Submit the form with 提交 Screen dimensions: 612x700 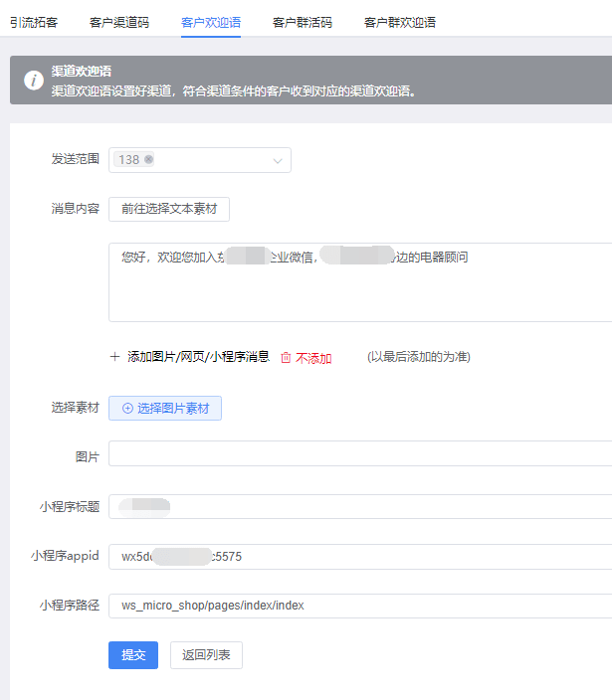tap(133, 655)
